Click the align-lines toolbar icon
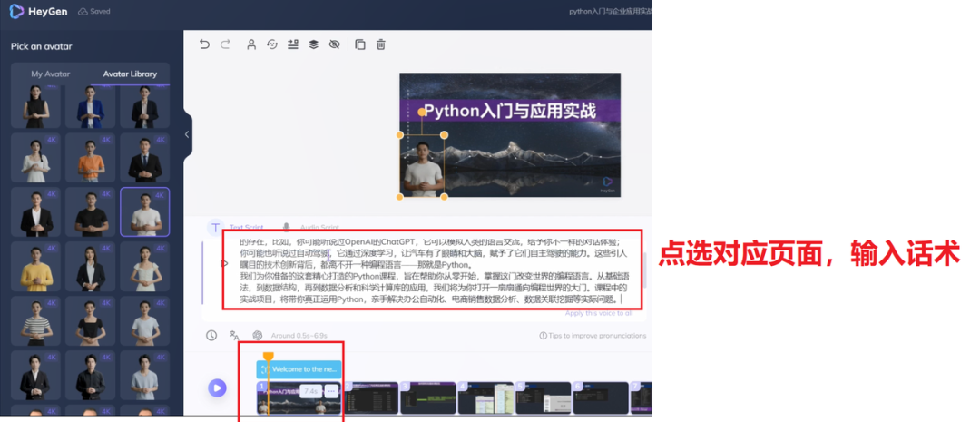 [x=292, y=44]
